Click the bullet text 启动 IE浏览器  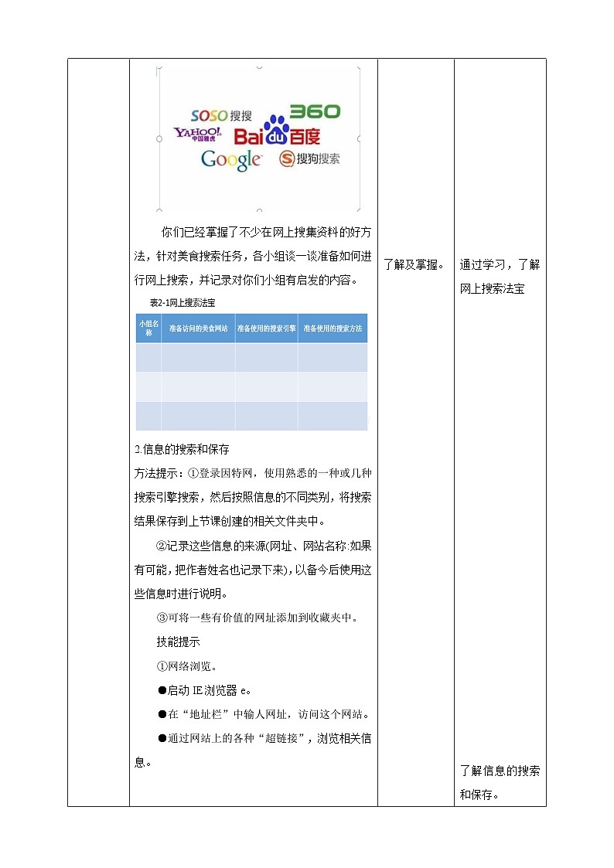[x=209, y=689]
